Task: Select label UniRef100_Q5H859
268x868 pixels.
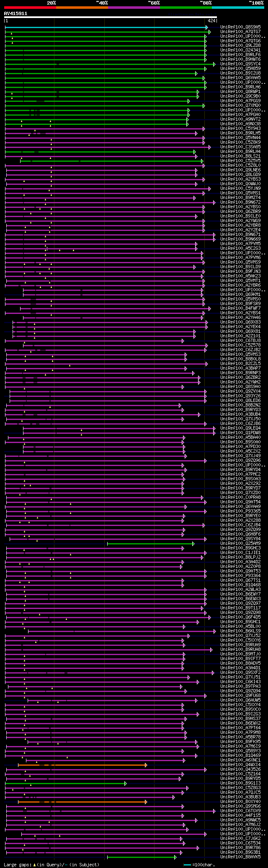Action: click(x=240, y=69)
